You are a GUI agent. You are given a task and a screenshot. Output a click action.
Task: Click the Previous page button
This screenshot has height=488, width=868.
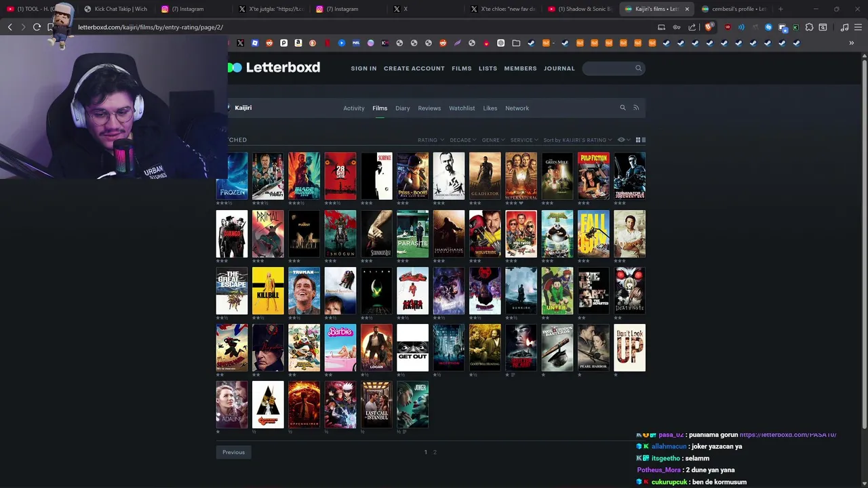click(233, 452)
